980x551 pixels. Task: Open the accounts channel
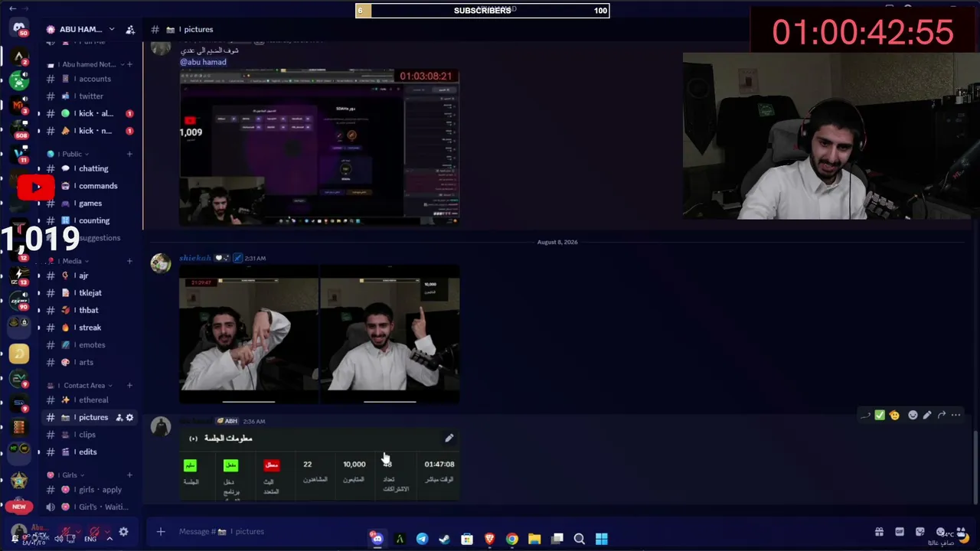point(90,79)
